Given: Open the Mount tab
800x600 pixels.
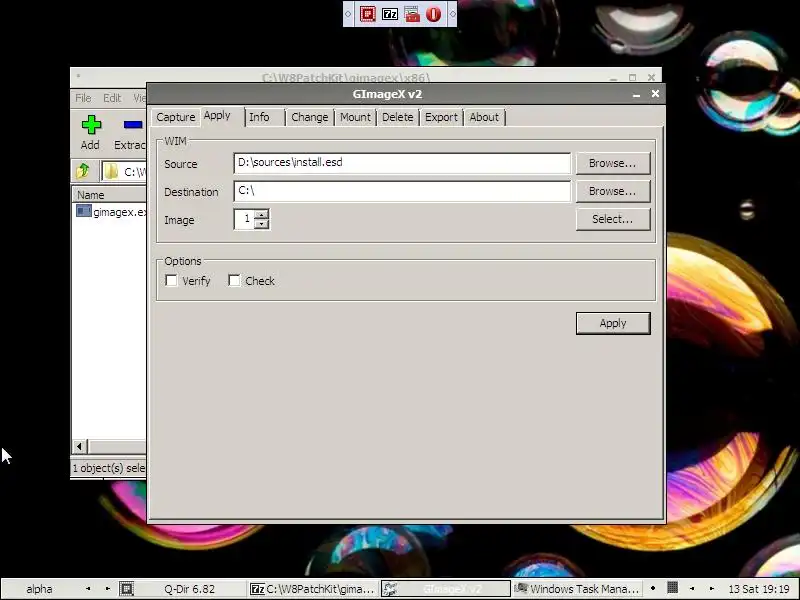Looking at the screenshot, I should point(356,117).
